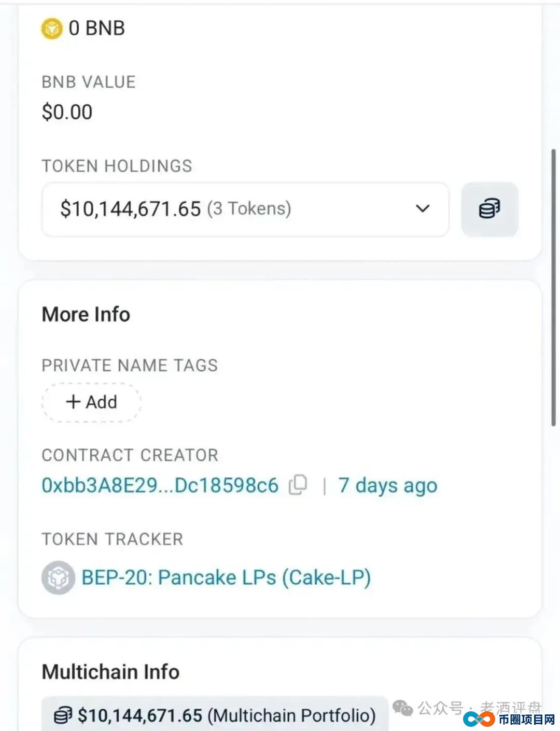Click the Cake-LP token tracker logo icon
Screen dimensions: 560x731
(x=58, y=577)
